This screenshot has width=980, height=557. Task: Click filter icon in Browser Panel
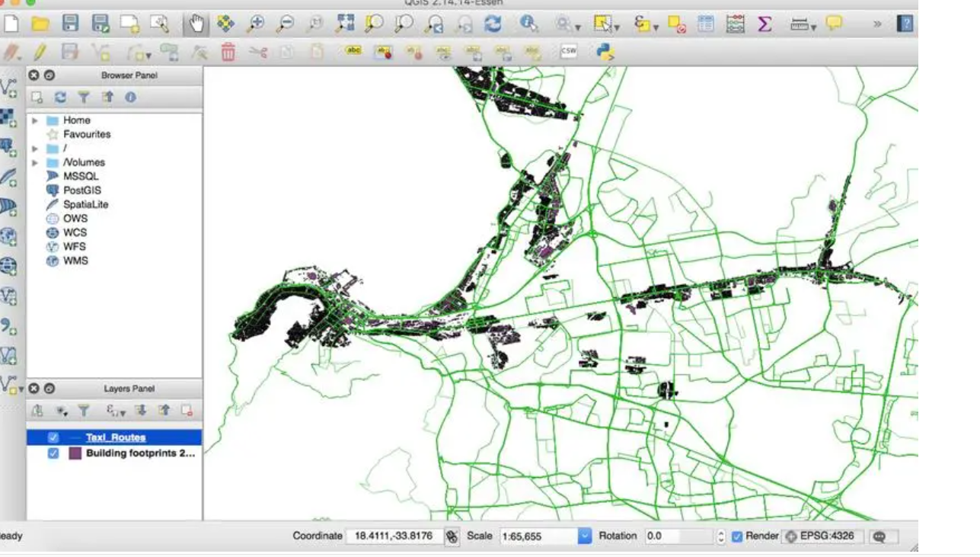[x=84, y=98]
